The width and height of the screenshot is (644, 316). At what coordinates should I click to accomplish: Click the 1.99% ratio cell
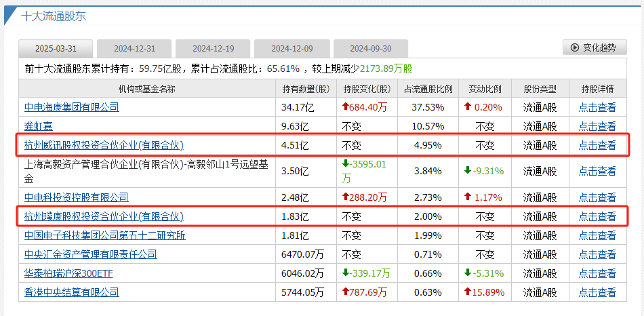pyautogui.click(x=428, y=235)
